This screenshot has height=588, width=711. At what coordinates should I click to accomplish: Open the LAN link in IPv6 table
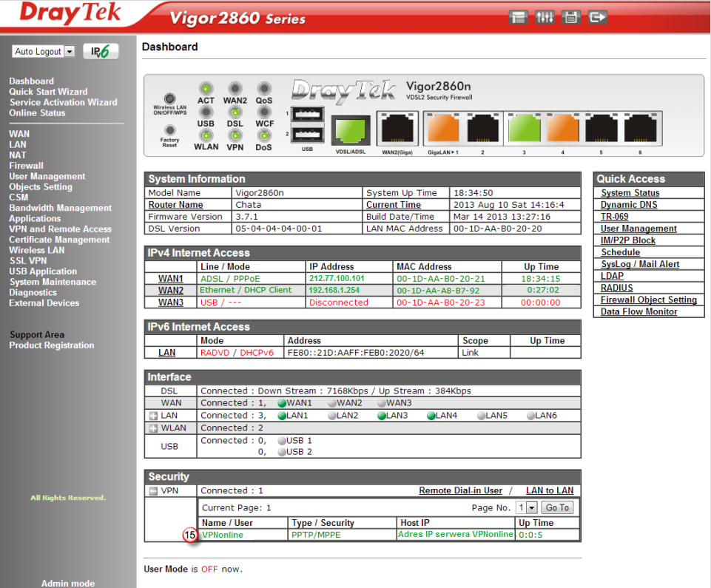167,353
